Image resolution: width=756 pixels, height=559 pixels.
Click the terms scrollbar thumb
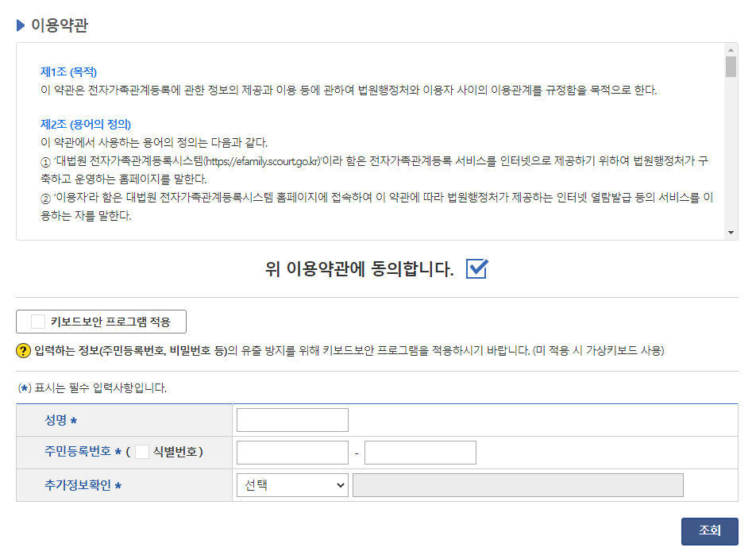pyautogui.click(x=731, y=67)
